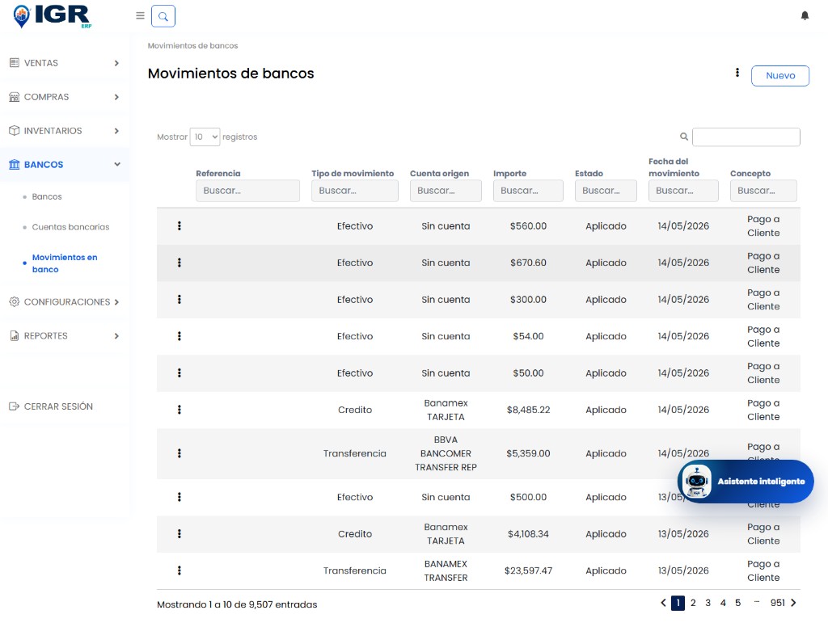Screen dimensions: 828x644
Task: Select Movimientos en banco submenu item
Action: click(65, 263)
